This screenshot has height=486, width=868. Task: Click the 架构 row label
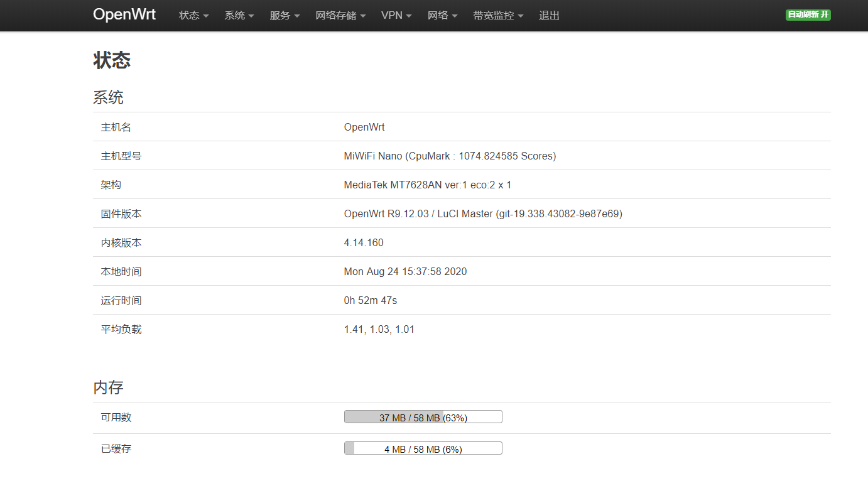click(111, 185)
